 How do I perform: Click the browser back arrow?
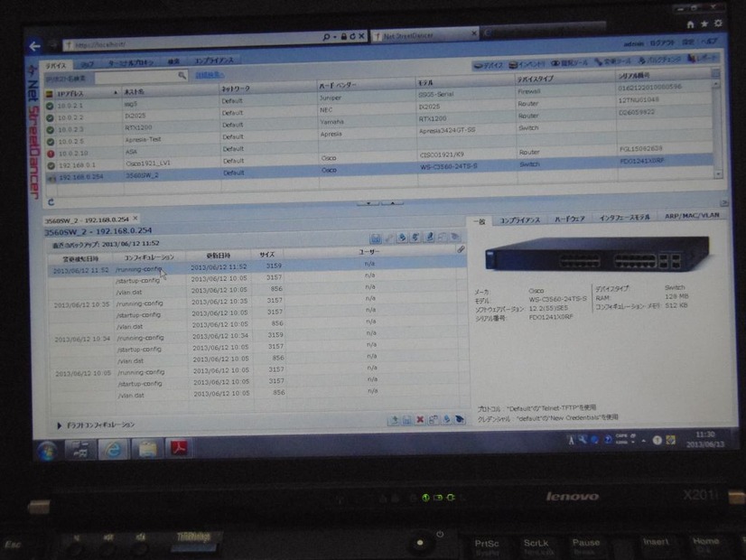pos(34,46)
